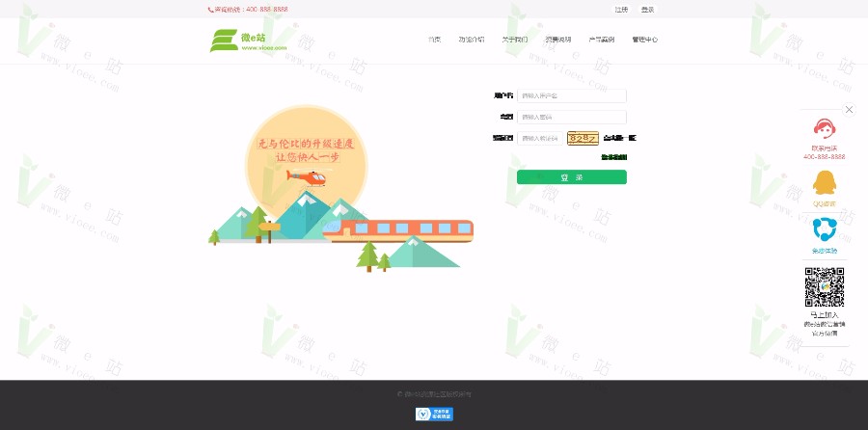Image resolution: width=868 pixels, height=430 pixels.
Task: Click the QR code in the sidebar
Action: coord(825,287)
